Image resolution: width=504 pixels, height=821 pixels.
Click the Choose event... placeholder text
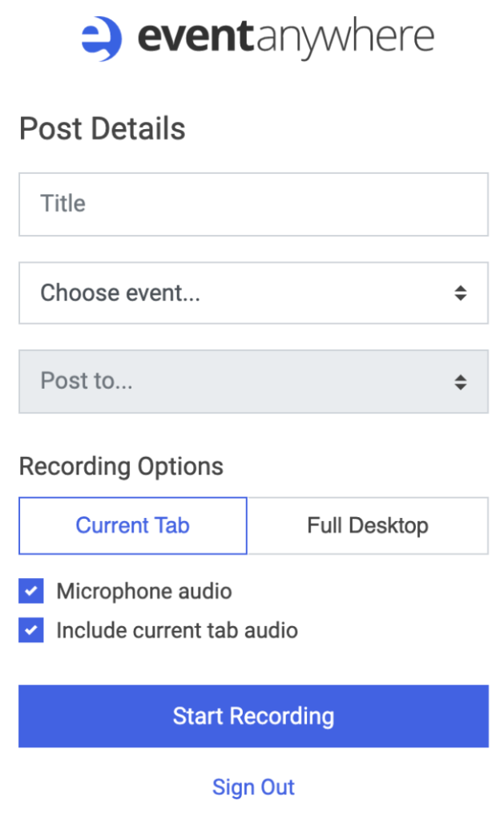120,292
